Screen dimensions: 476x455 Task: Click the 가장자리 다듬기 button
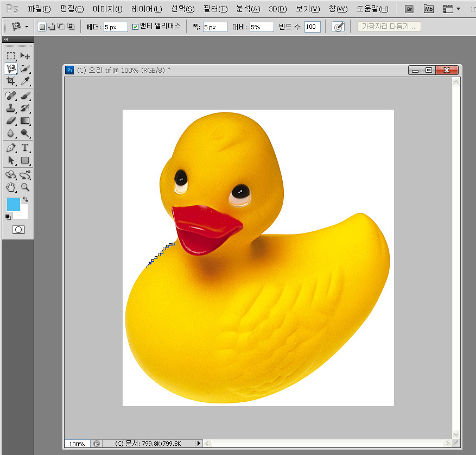389,27
